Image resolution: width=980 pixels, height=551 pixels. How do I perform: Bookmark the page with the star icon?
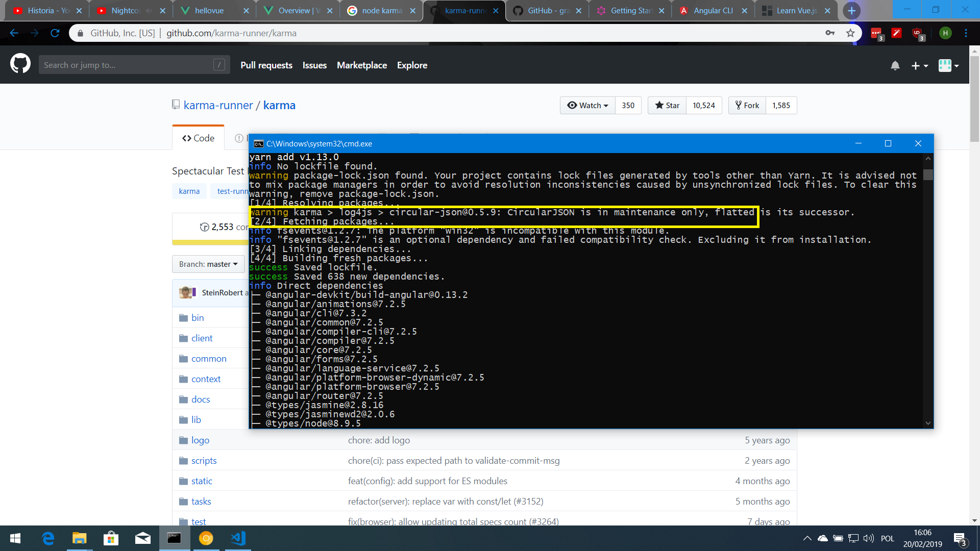(850, 33)
